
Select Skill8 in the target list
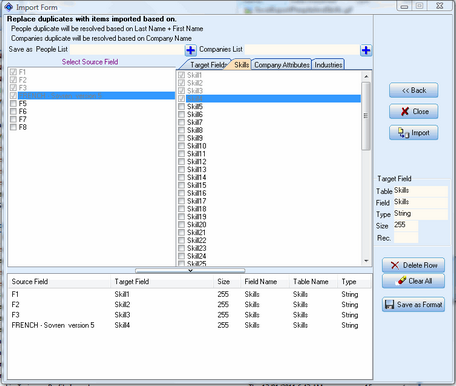(195, 130)
